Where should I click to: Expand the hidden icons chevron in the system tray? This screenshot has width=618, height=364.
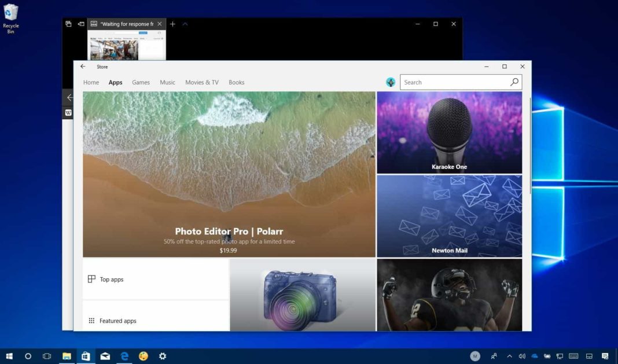pos(509,356)
